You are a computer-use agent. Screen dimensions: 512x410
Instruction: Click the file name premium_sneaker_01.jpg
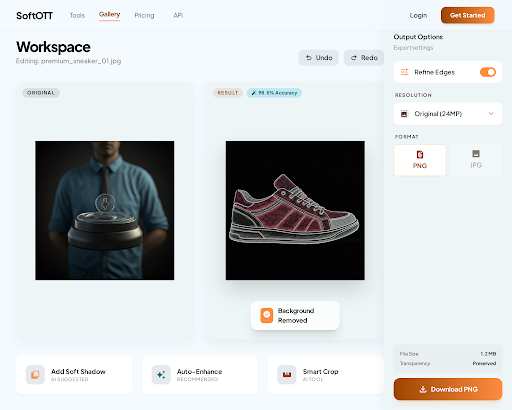tap(81, 61)
